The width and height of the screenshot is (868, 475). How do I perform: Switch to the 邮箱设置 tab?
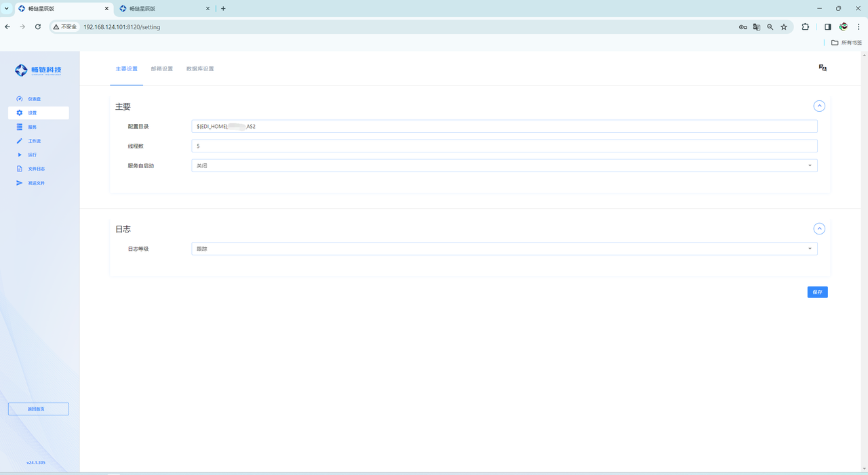pos(162,69)
